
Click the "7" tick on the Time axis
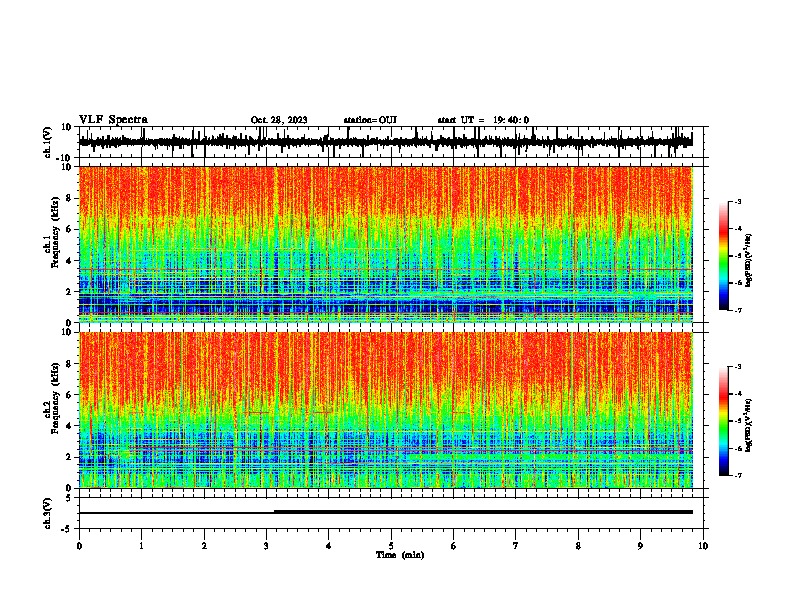516,546
